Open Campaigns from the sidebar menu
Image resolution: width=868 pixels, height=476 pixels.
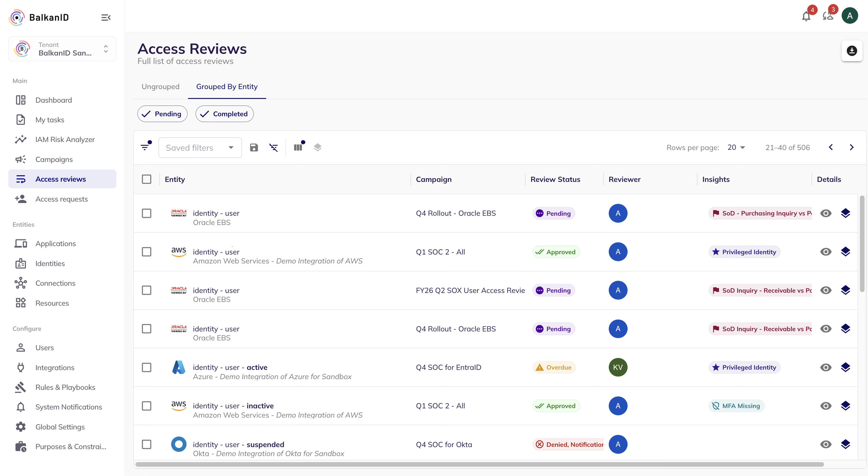pos(54,159)
